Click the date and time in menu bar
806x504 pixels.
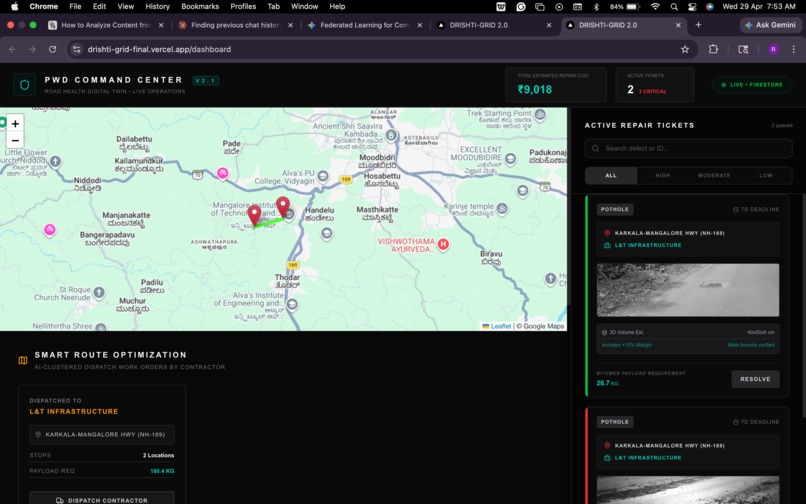[759, 7]
